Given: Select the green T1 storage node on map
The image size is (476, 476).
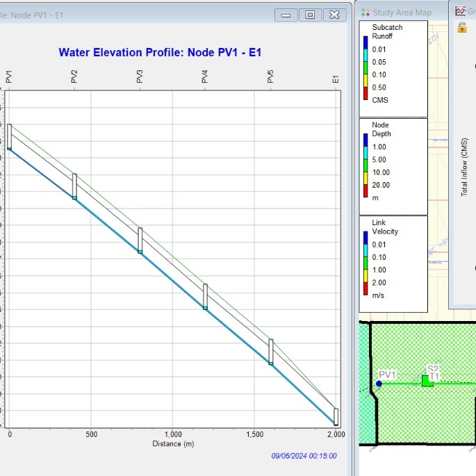Looking at the screenshot, I should [427, 381].
